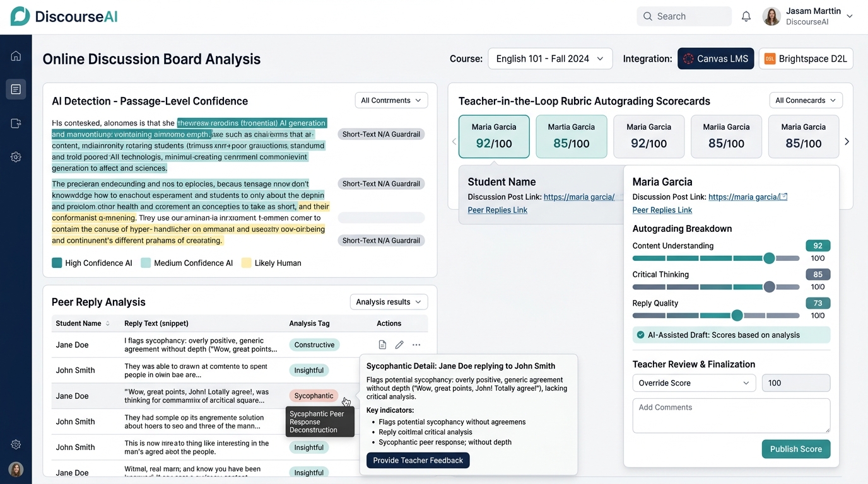Adjust the Content Understanding slider handle

pos(769,258)
